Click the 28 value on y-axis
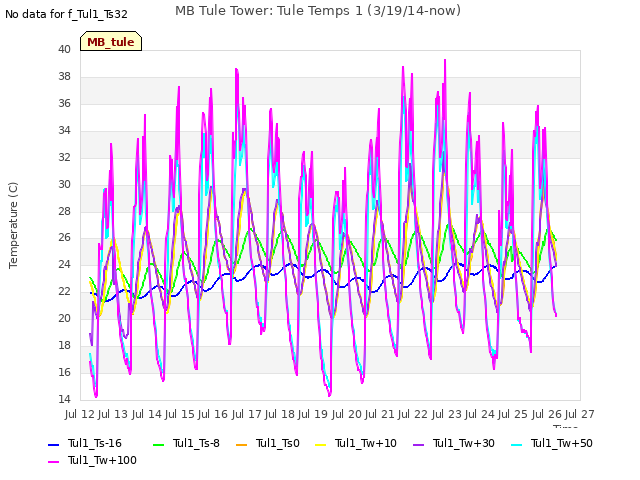Screen dimensions: 640x480 [x=64, y=211]
